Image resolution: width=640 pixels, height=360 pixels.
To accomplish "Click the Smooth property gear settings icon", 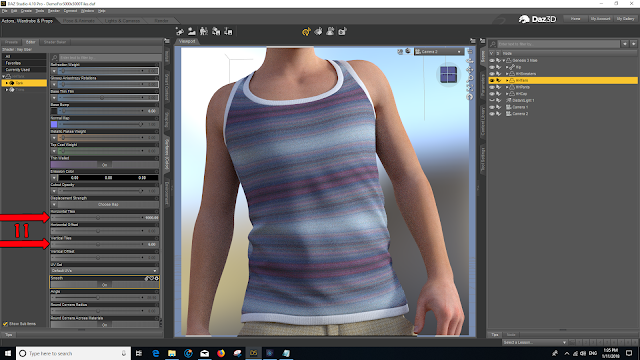I will click(x=156, y=278).
